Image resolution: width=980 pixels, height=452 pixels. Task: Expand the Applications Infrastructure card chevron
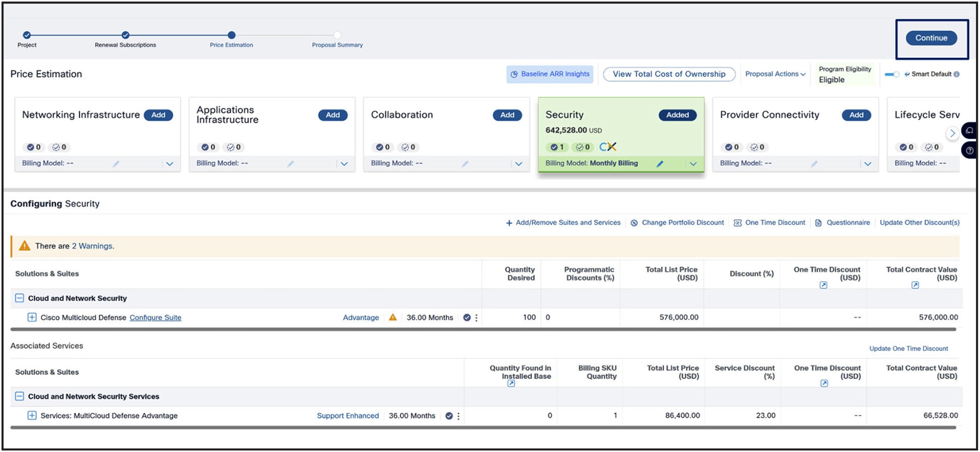click(x=344, y=164)
